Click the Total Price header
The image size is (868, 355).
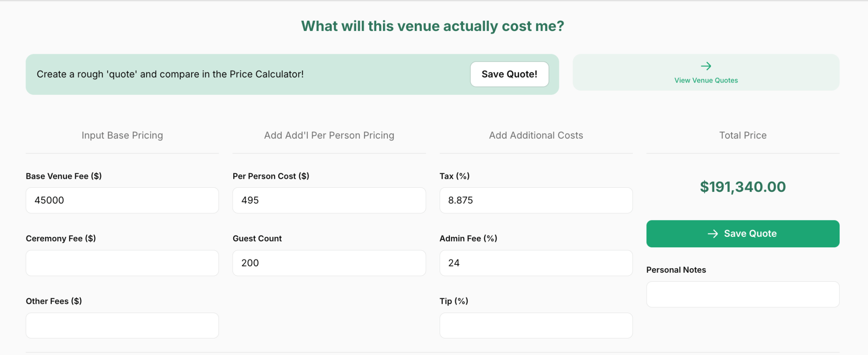coord(742,135)
